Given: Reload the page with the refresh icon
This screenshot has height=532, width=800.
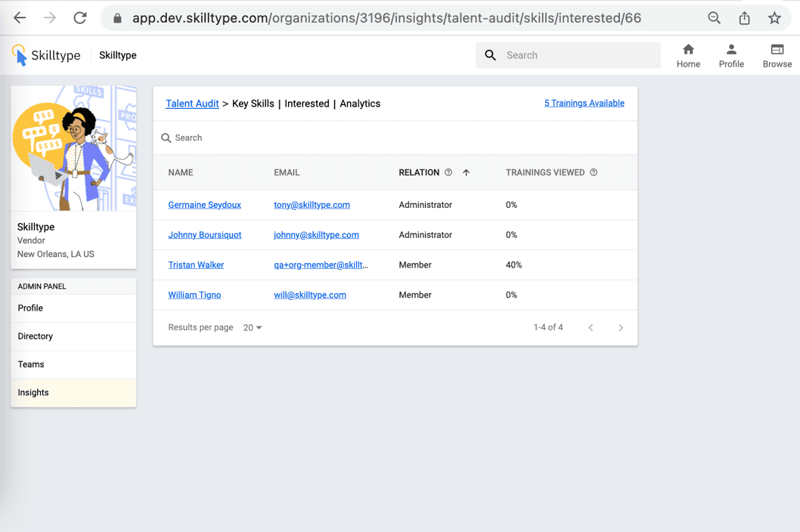Looking at the screenshot, I should point(80,18).
